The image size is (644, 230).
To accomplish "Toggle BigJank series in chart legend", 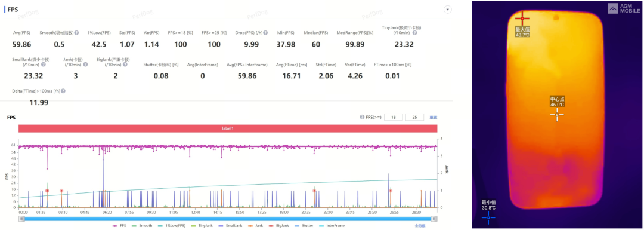I will click(x=278, y=226).
